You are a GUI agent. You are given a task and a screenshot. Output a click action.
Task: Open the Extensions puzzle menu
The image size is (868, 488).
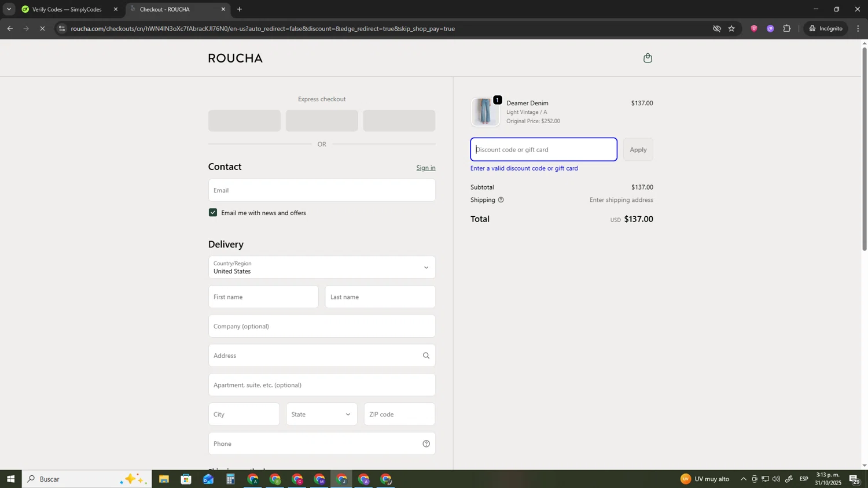tap(787, 28)
